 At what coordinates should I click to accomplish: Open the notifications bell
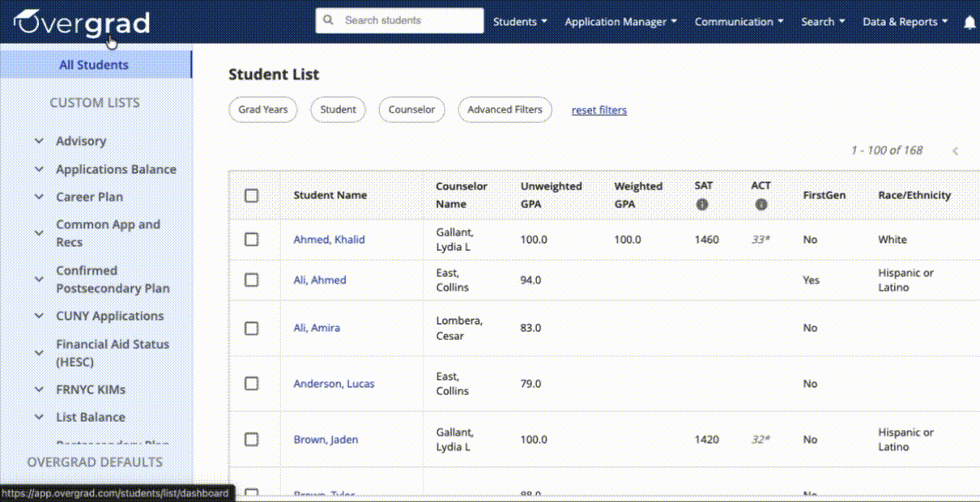(969, 23)
